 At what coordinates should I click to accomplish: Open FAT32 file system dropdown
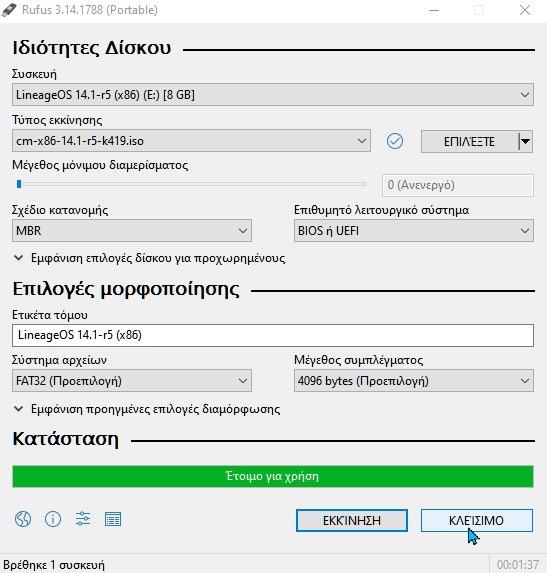(x=132, y=381)
